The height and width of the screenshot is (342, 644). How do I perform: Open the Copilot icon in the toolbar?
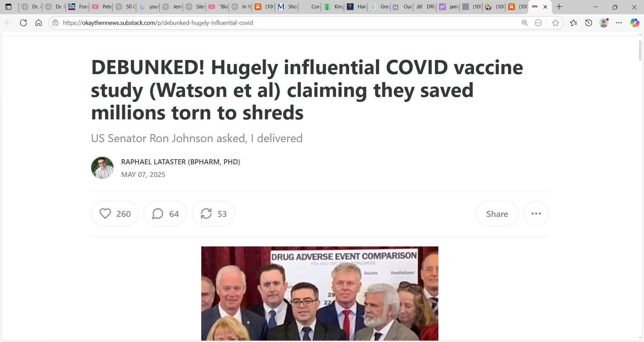point(635,23)
